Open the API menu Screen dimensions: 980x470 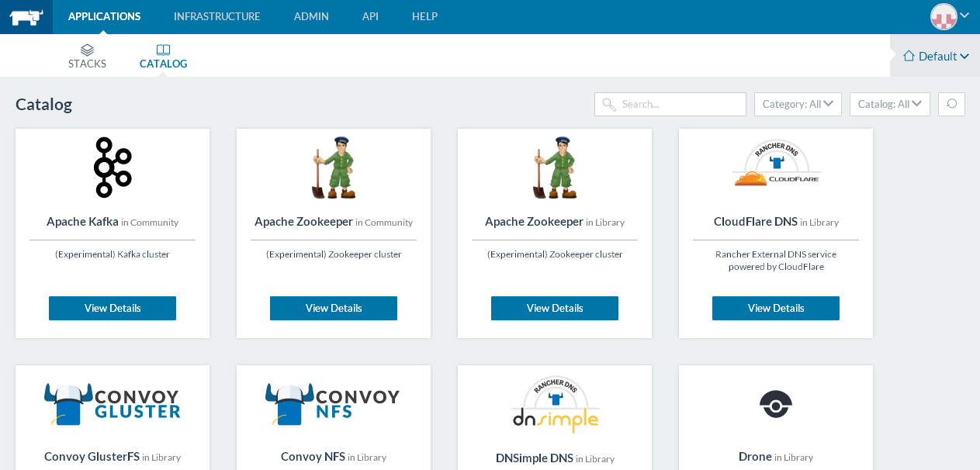[x=370, y=16]
